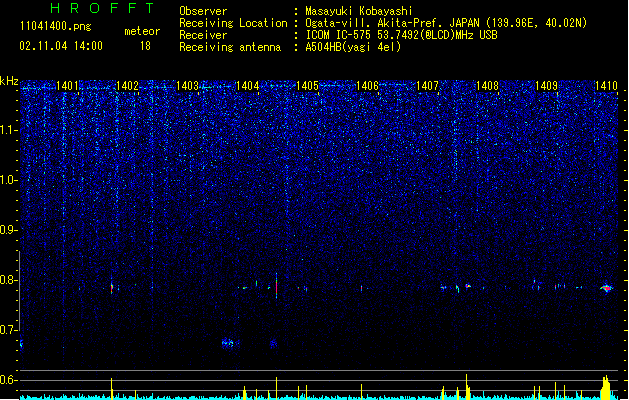Screen dimensions: 629x400
Task: Click the 1402 time marker
Action: click(127, 86)
